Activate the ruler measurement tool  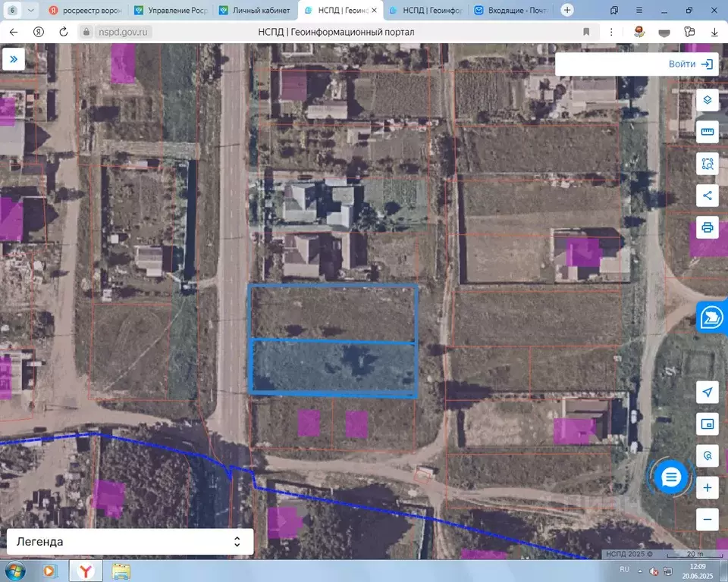(x=707, y=132)
